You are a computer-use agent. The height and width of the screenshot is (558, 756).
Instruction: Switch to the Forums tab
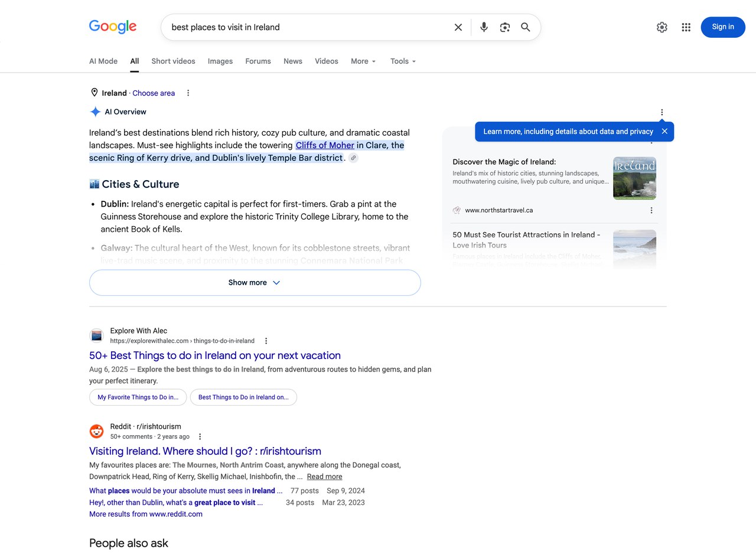pyautogui.click(x=258, y=61)
